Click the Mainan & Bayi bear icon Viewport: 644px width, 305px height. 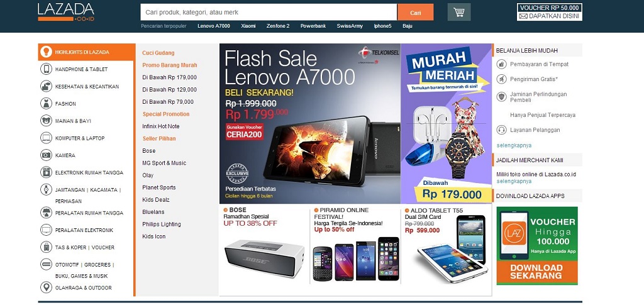46,121
